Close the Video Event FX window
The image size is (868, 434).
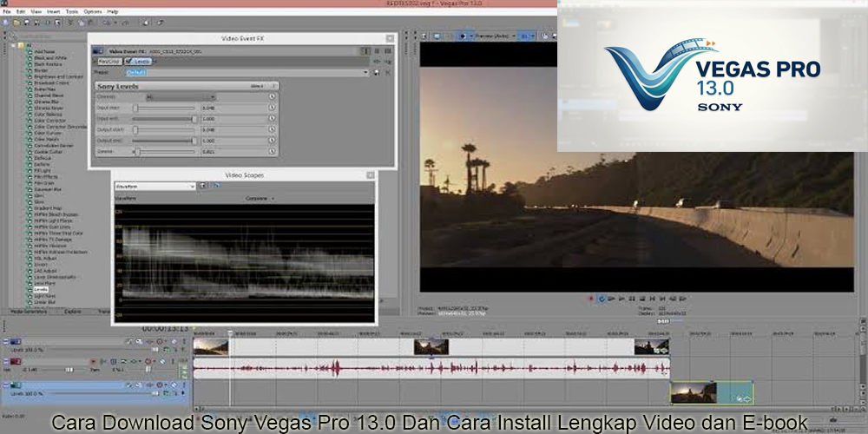[391, 38]
